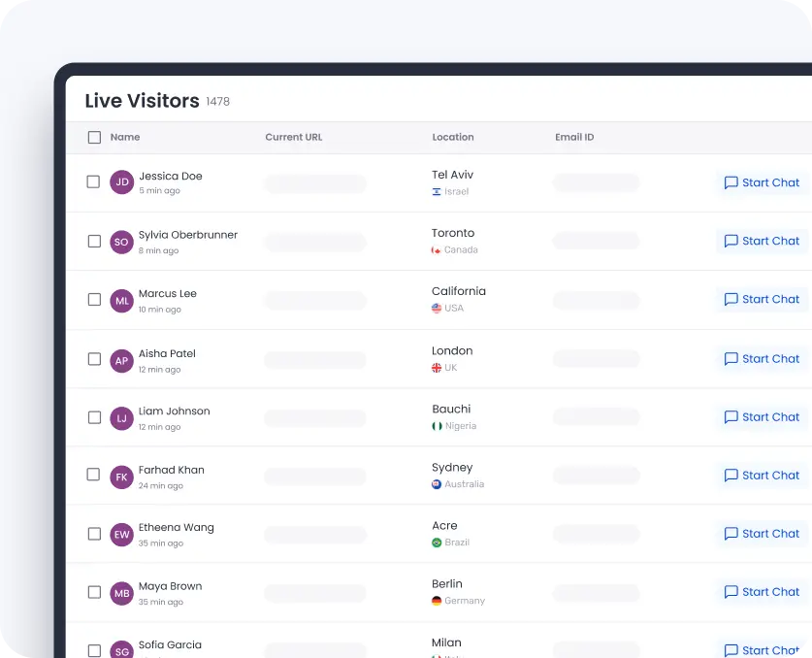
Task: Start Chat with Etheena Wang
Action: (762, 534)
